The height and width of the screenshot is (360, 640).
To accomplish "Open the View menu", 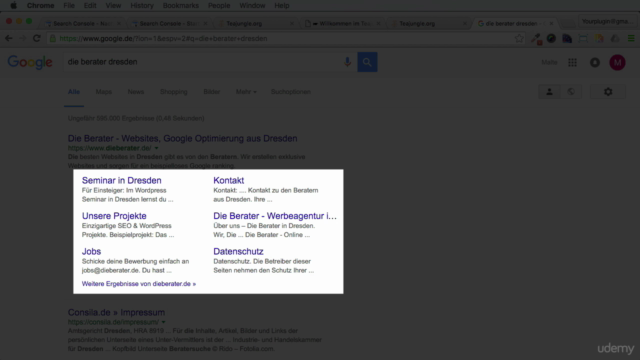I will (113, 5).
